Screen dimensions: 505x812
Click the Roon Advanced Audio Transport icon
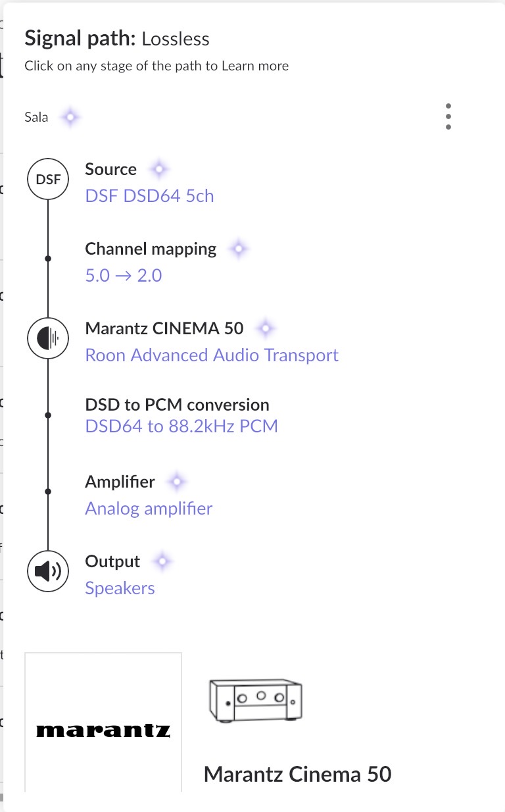47,338
